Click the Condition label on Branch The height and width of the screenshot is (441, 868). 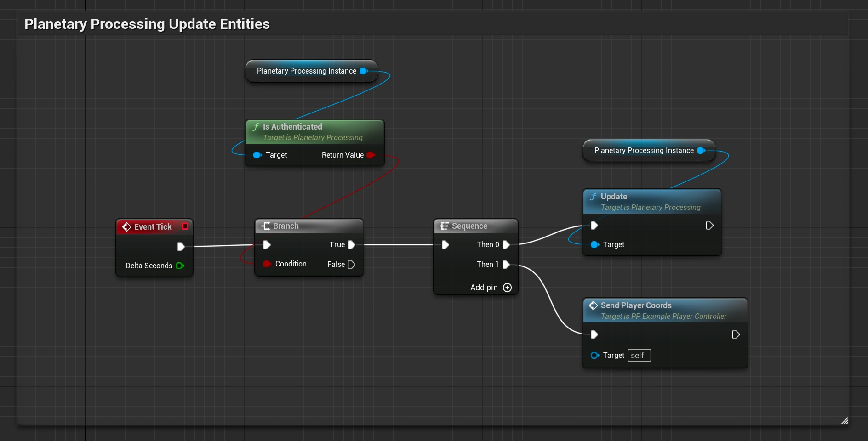291,264
